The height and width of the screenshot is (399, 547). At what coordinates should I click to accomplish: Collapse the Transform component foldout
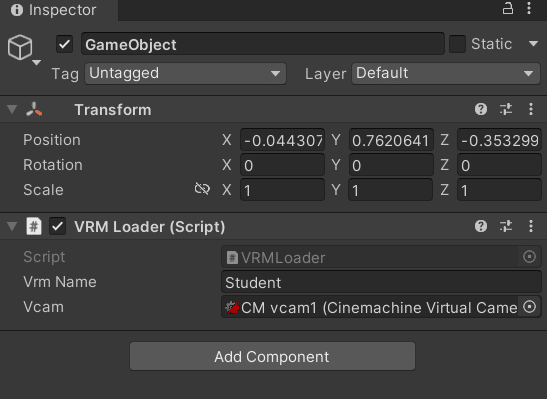pyautogui.click(x=12, y=110)
